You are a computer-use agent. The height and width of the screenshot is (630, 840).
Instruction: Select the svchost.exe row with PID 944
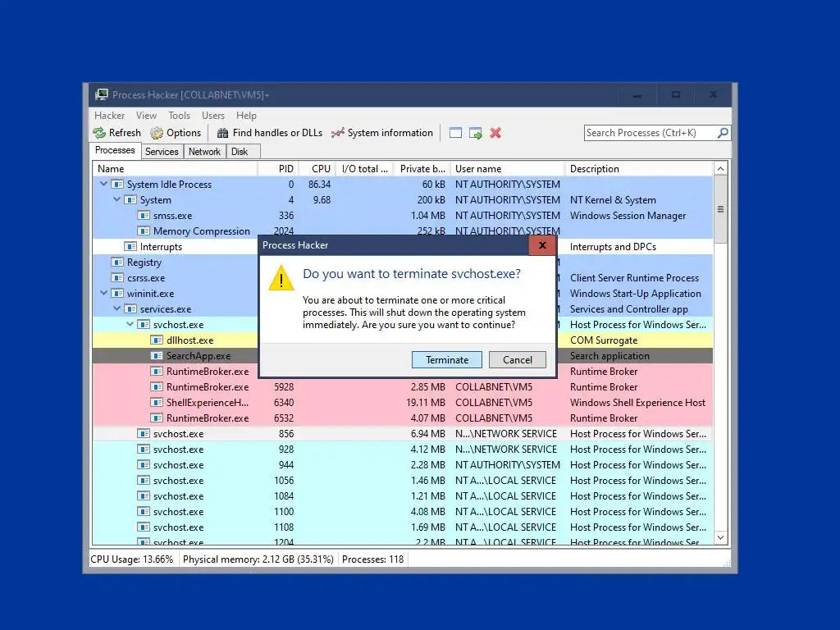click(x=403, y=465)
